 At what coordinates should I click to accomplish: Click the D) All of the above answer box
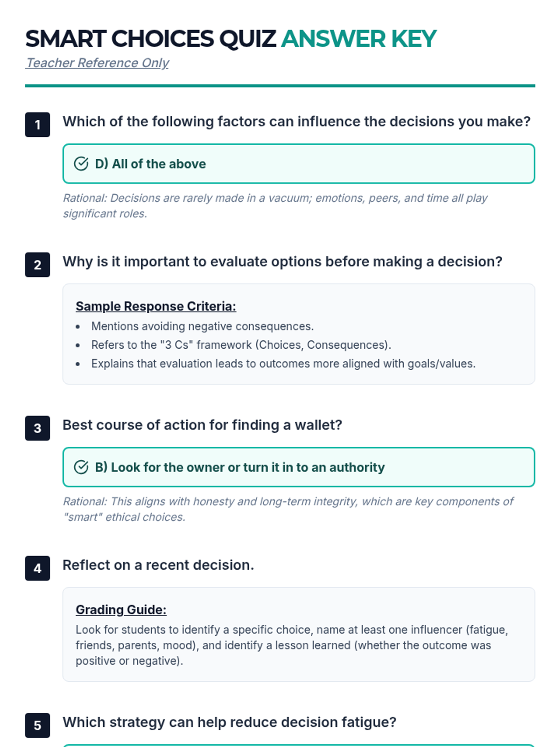click(299, 164)
